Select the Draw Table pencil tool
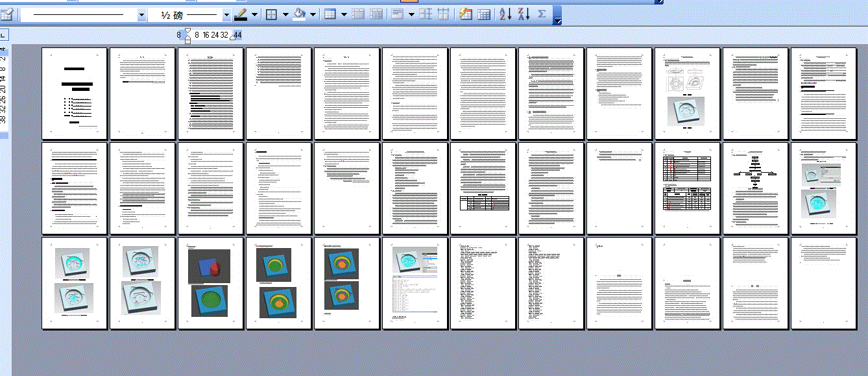Viewport: 868px width, 376px height. pyautogui.click(x=8, y=14)
